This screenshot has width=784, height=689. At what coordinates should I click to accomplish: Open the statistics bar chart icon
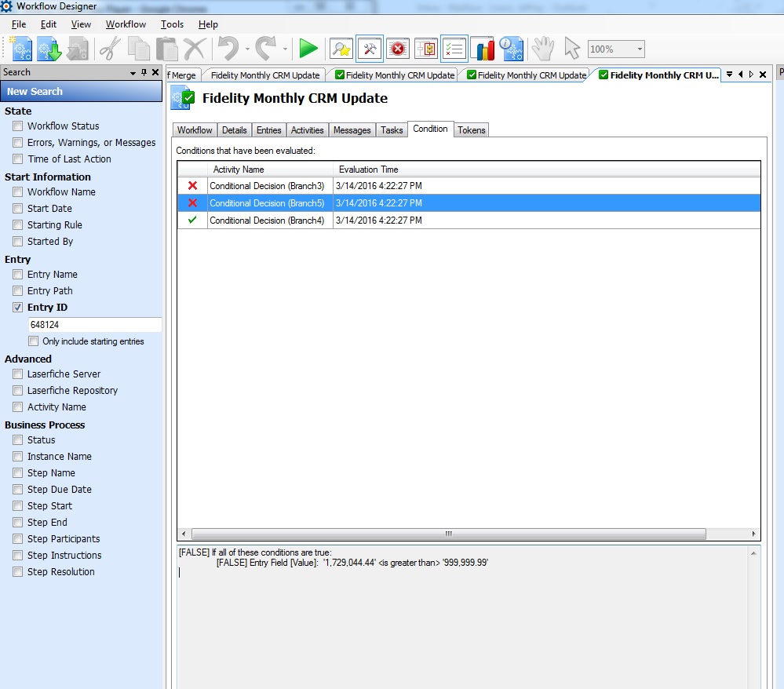(483, 49)
